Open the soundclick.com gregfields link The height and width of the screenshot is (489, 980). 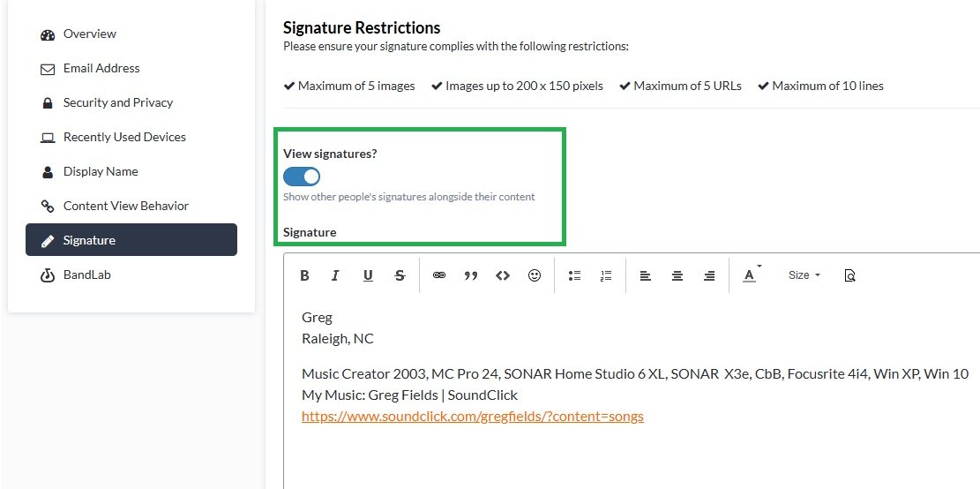[x=473, y=417]
